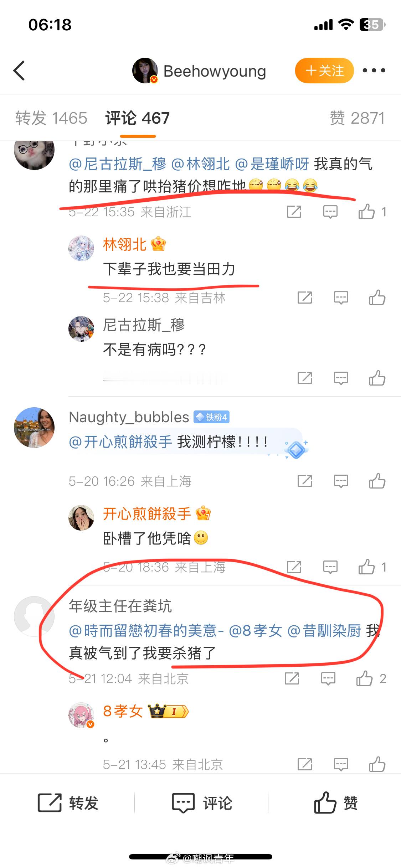This screenshot has height=868, width=401.
Task: Tap the back arrow icon
Action: point(19,71)
